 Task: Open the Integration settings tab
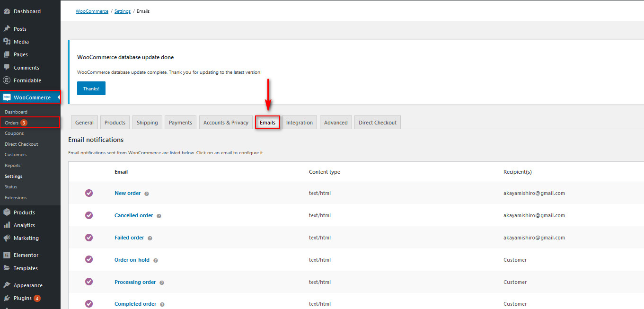[x=300, y=123]
